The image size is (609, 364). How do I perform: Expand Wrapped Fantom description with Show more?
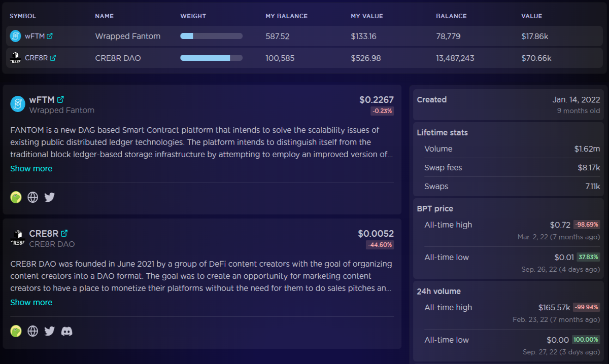coord(31,168)
